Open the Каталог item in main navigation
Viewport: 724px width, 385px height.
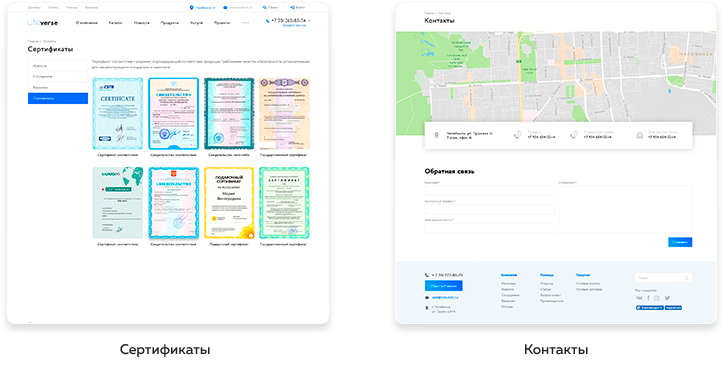click(115, 23)
